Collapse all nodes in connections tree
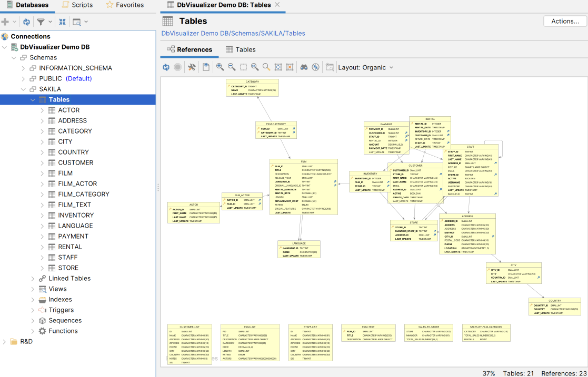 pyautogui.click(x=62, y=22)
